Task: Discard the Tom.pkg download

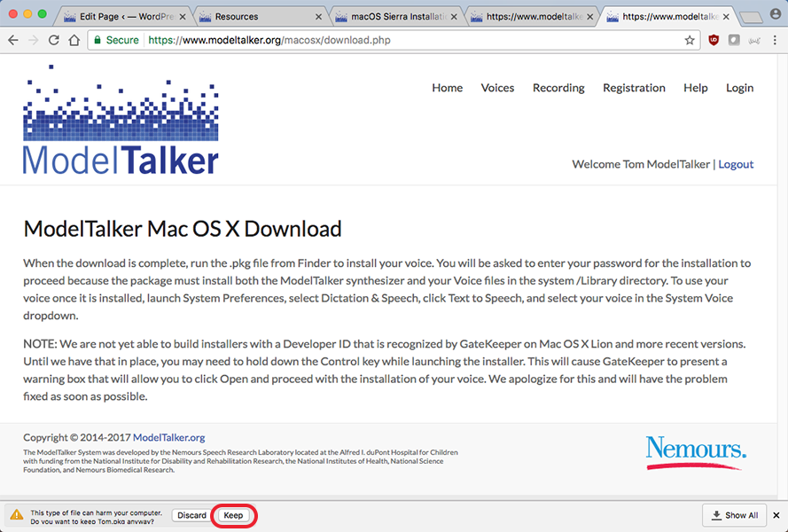Action: [x=191, y=515]
